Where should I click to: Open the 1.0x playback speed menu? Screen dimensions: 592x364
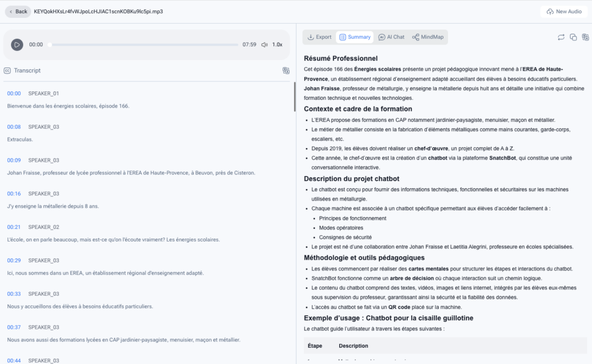click(x=277, y=44)
